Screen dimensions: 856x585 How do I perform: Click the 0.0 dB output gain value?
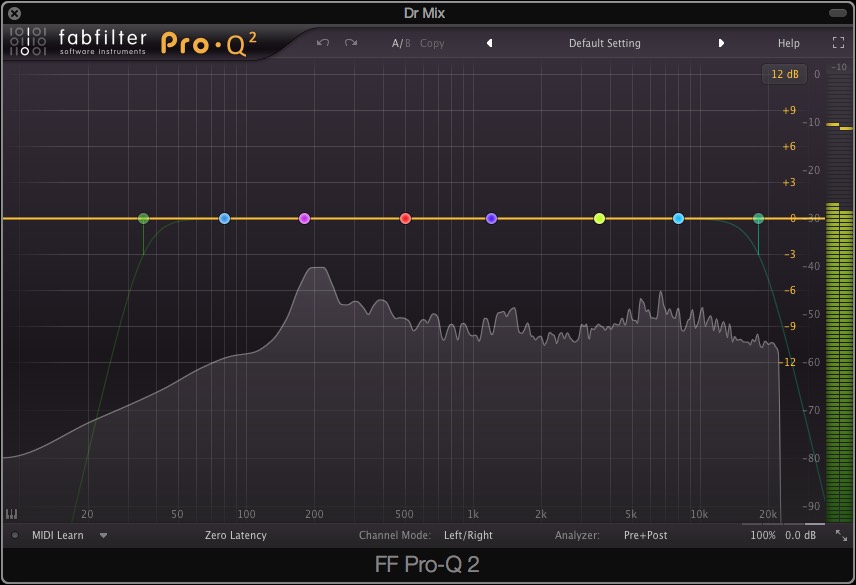tap(800, 535)
